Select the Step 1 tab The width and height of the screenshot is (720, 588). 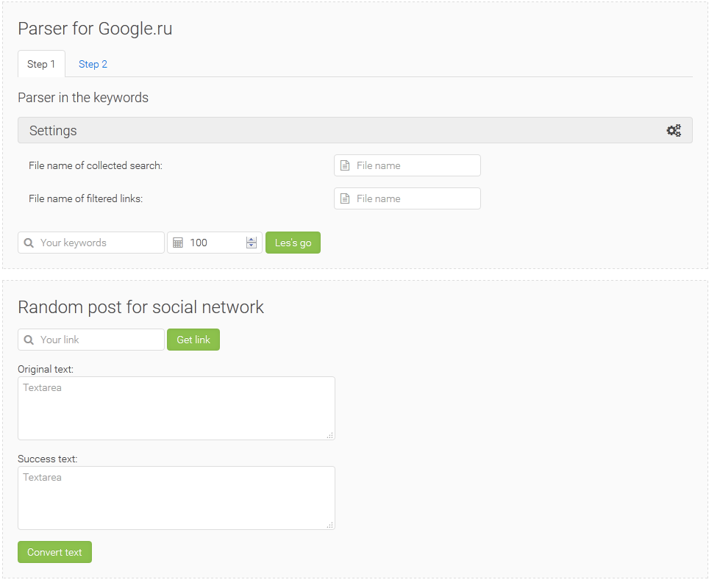point(41,65)
